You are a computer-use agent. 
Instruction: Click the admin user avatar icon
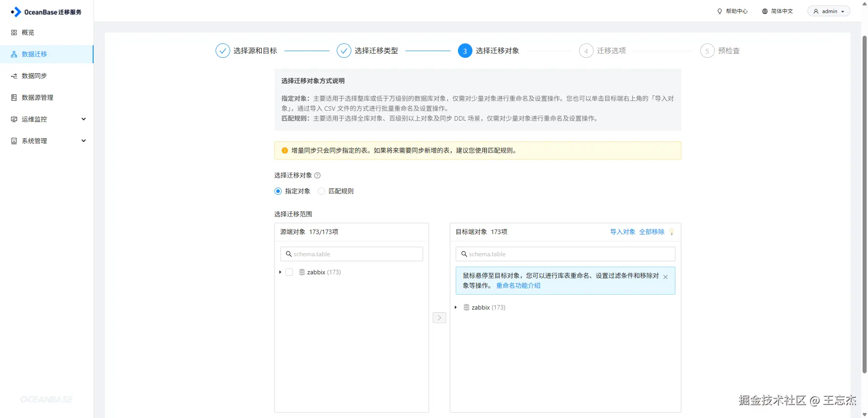pos(816,11)
